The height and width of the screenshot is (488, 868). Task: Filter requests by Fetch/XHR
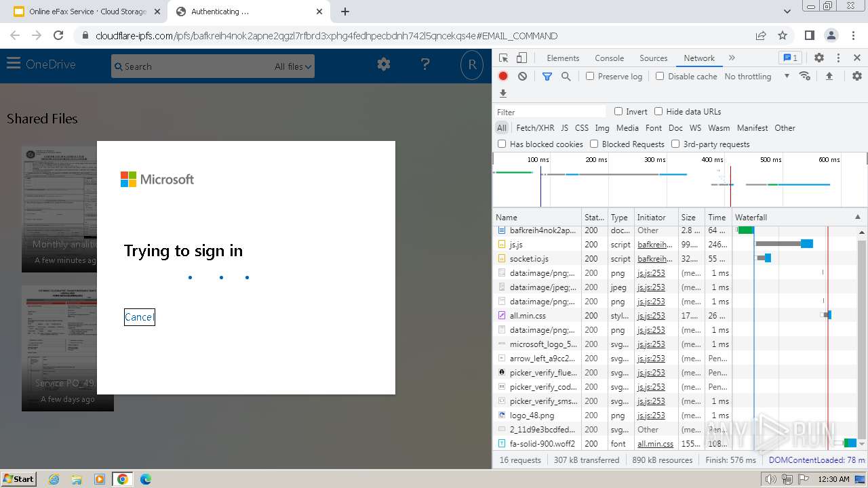coord(535,128)
